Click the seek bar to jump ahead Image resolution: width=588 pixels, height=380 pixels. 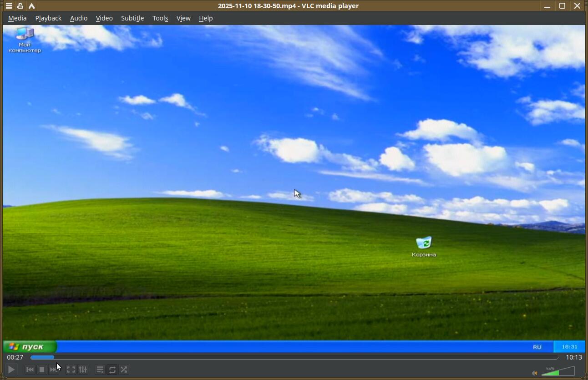294,357
